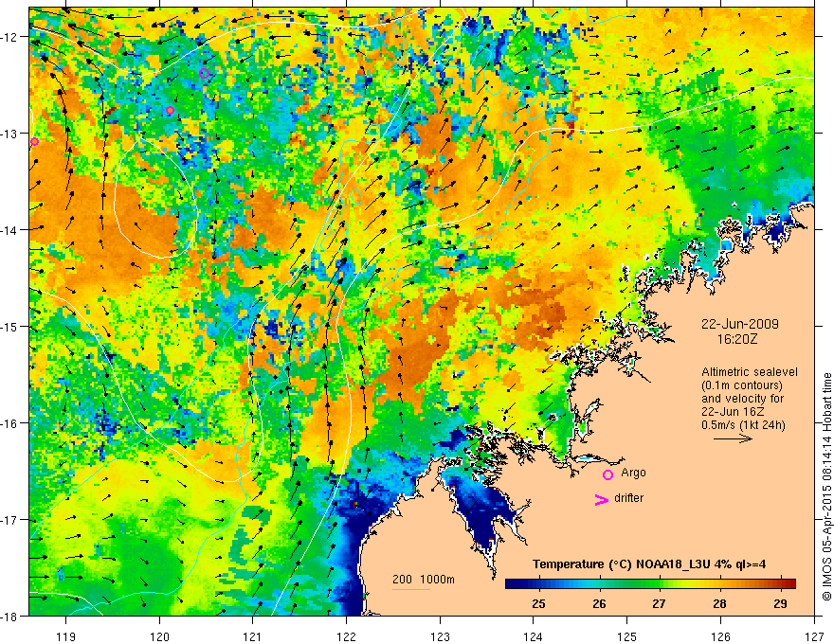Click the color bar value 27
This screenshot has height=644, width=834.
pyautogui.click(x=659, y=604)
